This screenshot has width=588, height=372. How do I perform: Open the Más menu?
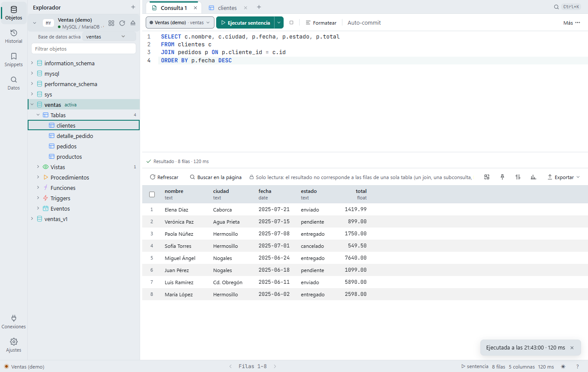click(x=572, y=22)
